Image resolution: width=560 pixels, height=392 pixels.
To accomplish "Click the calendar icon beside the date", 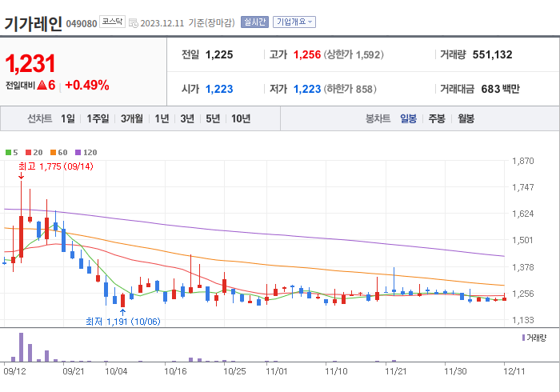I will (134, 23).
